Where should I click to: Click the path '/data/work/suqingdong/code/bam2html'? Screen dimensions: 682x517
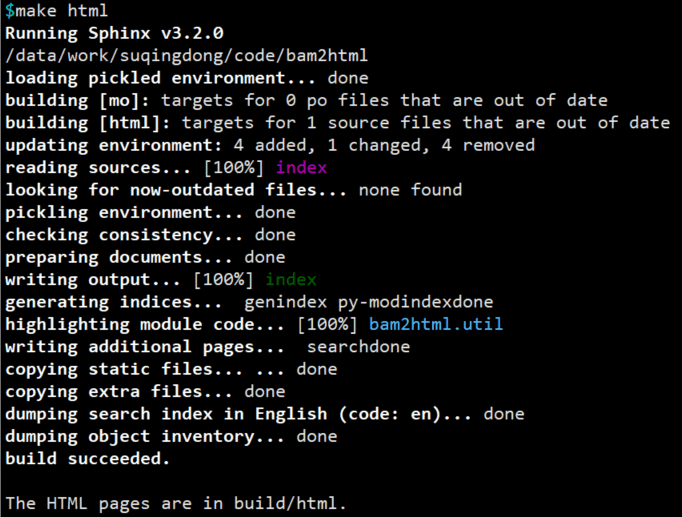click(187, 56)
